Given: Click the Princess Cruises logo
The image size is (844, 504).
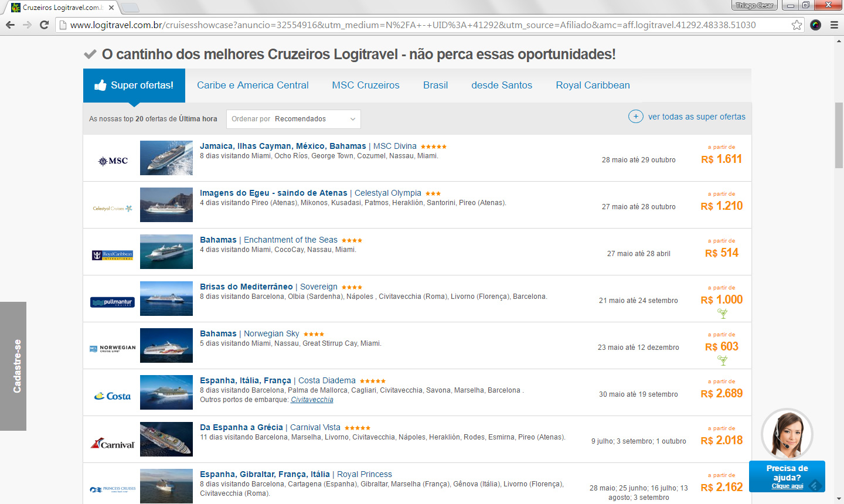Looking at the screenshot, I should [113, 489].
